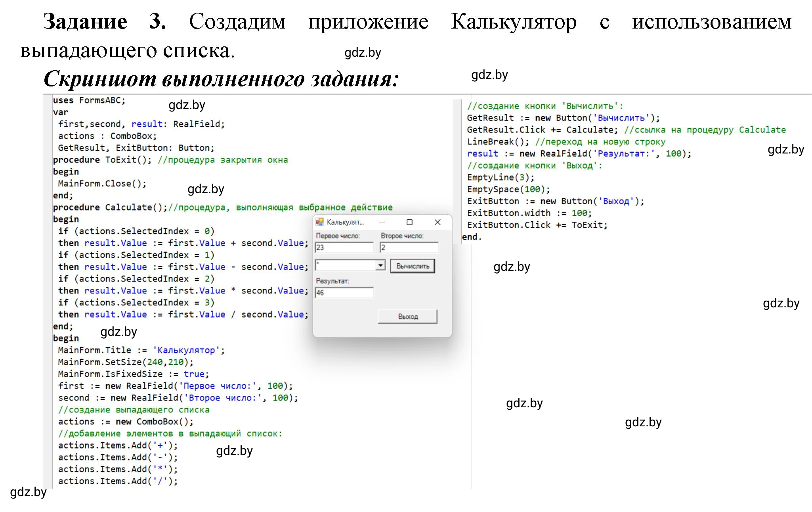Screen dimensions: 812x512
Task: Click the 'Второе число:' label
Action: [x=402, y=236]
